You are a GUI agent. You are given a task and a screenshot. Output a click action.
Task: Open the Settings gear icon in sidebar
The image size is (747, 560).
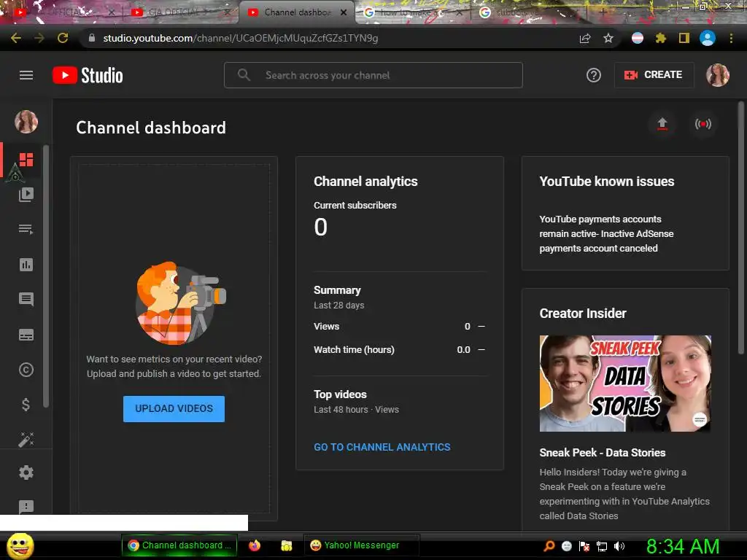click(x=26, y=472)
